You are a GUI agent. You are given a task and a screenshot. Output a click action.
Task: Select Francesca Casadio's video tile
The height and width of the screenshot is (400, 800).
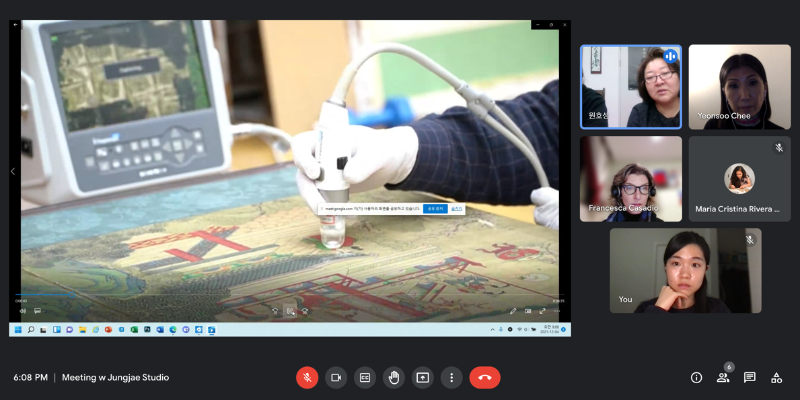[x=631, y=179]
